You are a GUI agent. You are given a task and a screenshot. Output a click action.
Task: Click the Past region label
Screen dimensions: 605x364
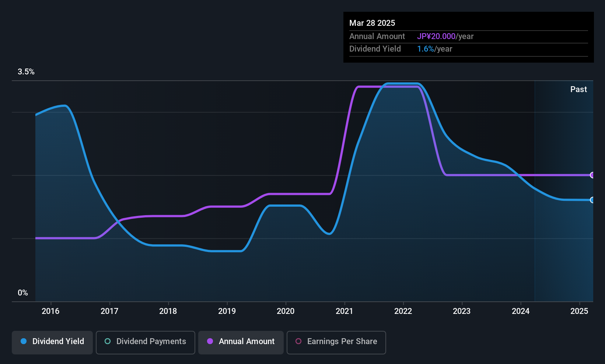[x=578, y=89]
